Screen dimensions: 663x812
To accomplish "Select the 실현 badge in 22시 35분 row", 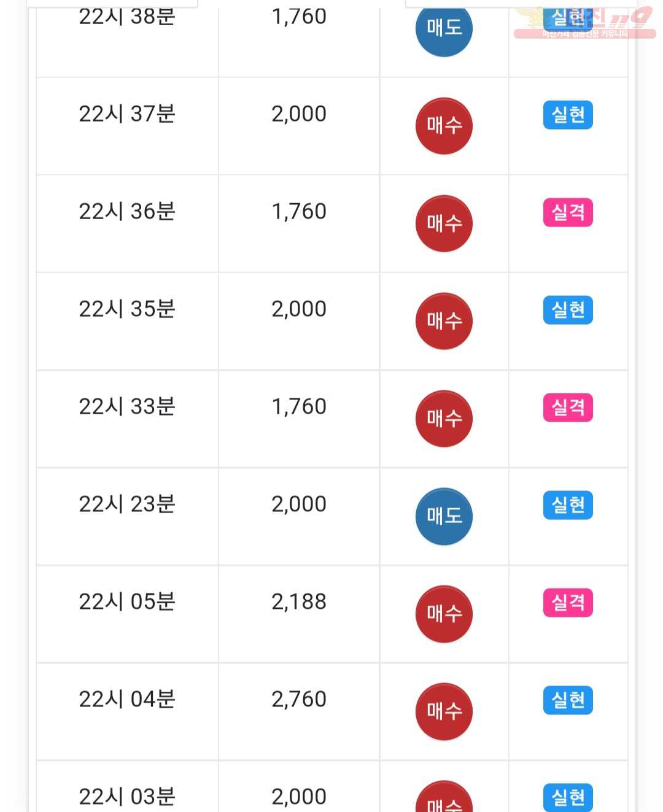I will click(x=568, y=310).
